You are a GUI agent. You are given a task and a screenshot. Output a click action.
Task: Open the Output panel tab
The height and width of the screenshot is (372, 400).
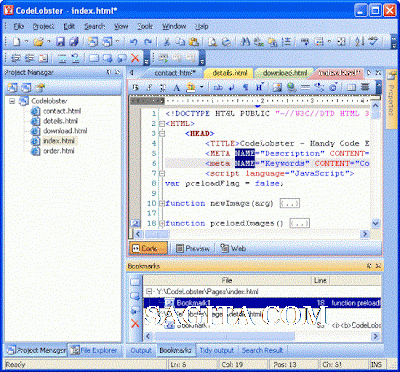[x=141, y=350]
